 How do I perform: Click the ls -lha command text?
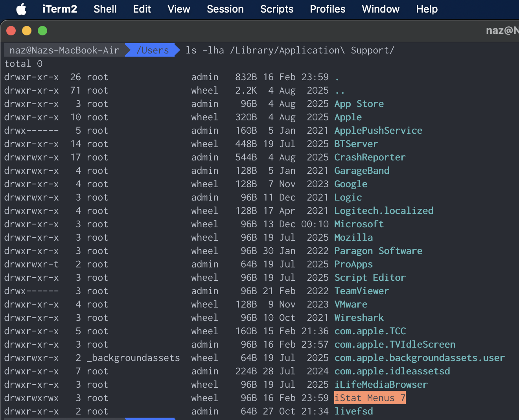tap(205, 50)
